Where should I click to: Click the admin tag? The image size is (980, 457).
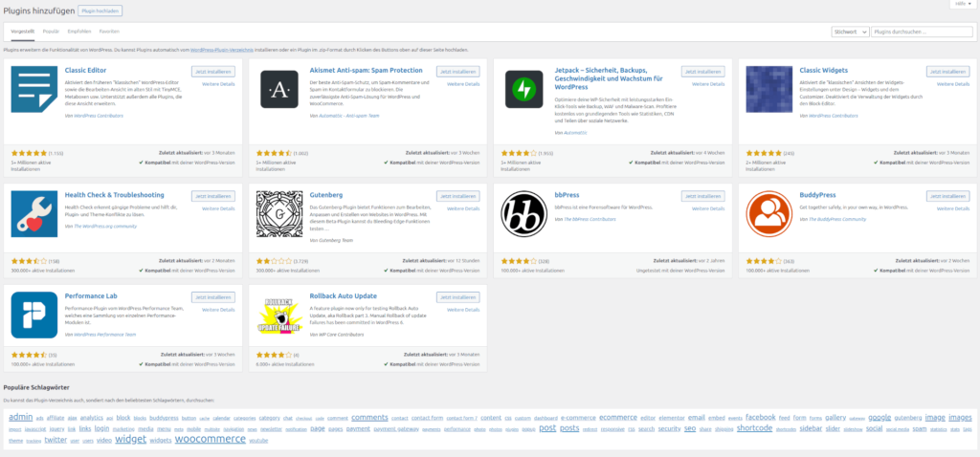point(21,417)
